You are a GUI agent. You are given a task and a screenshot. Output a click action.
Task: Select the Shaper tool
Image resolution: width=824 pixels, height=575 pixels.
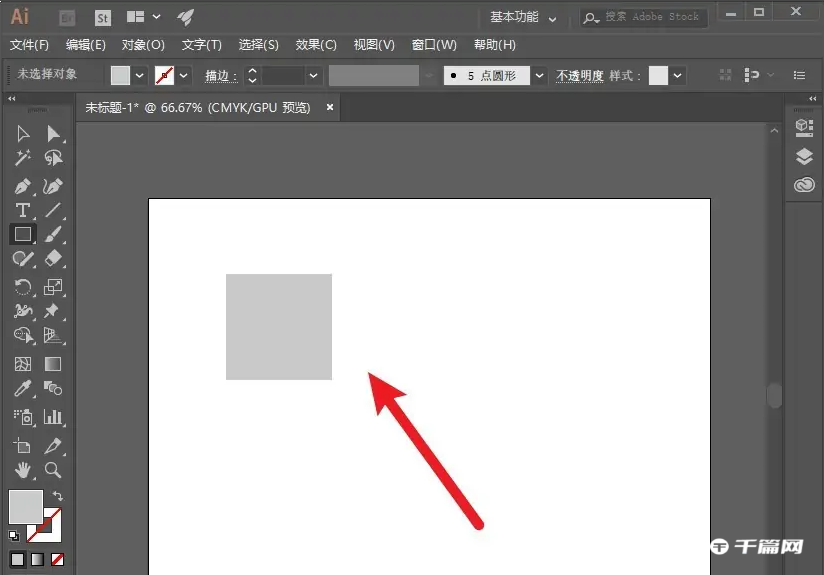(23, 259)
